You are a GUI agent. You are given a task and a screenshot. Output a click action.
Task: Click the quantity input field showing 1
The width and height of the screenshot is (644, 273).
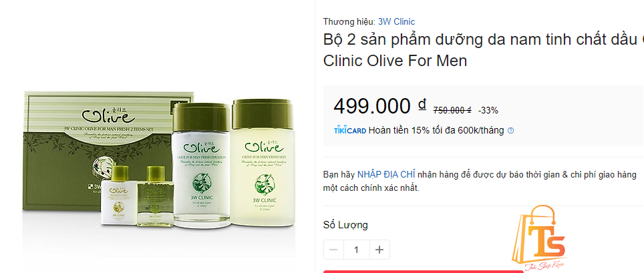[357, 250]
